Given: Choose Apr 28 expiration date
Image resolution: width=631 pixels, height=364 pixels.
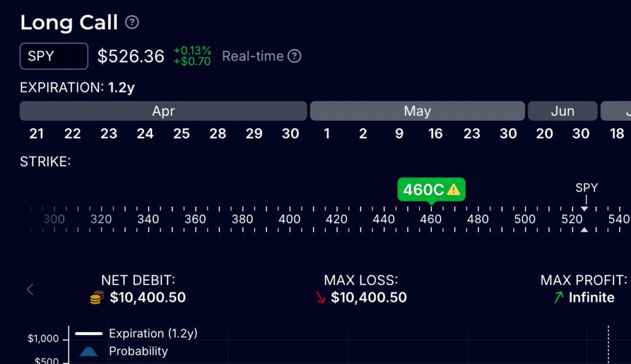Looking at the screenshot, I should (x=218, y=134).
